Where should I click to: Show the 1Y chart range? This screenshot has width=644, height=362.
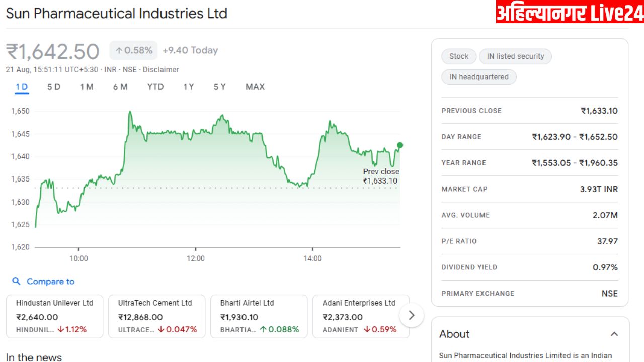click(x=189, y=87)
